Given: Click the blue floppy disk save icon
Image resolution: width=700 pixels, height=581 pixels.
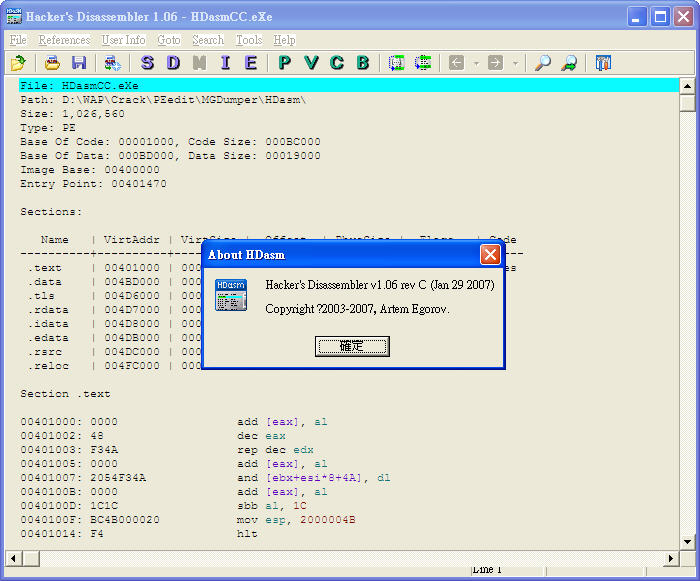Looking at the screenshot, I should [79, 63].
